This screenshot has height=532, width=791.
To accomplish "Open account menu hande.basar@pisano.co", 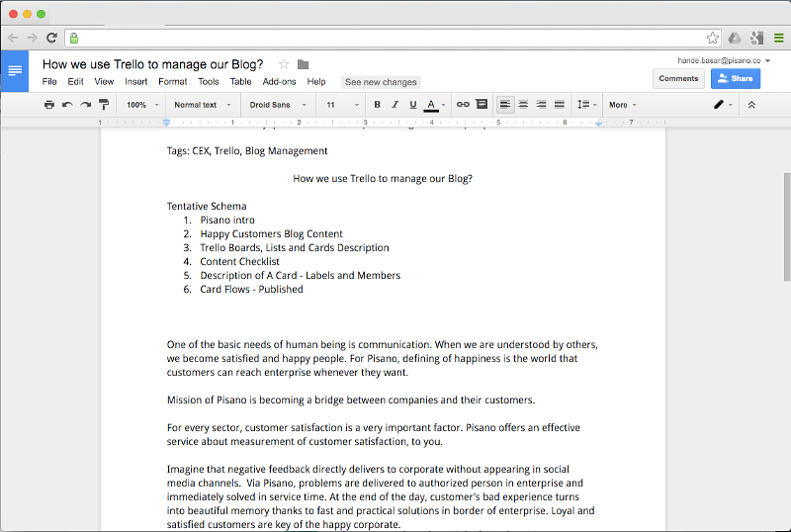I will click(724, 60).
